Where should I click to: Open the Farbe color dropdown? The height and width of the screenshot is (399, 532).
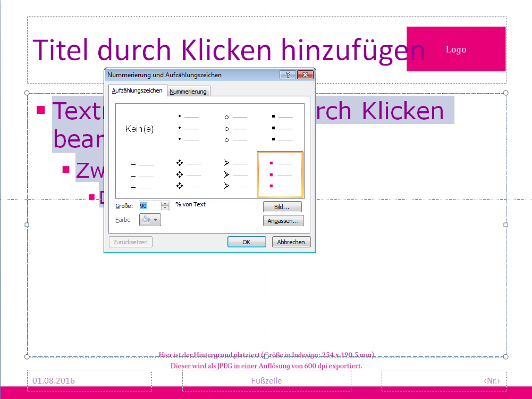(150, 220)
